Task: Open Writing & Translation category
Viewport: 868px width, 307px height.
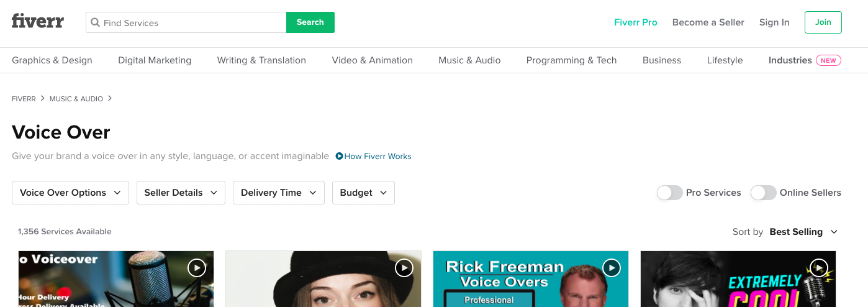Action: 261,60
